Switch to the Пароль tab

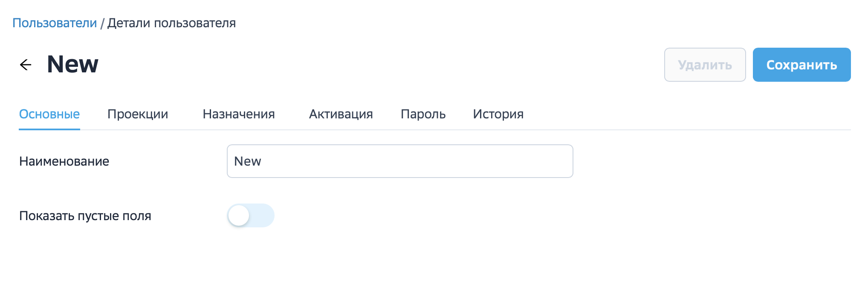[423, 114]
